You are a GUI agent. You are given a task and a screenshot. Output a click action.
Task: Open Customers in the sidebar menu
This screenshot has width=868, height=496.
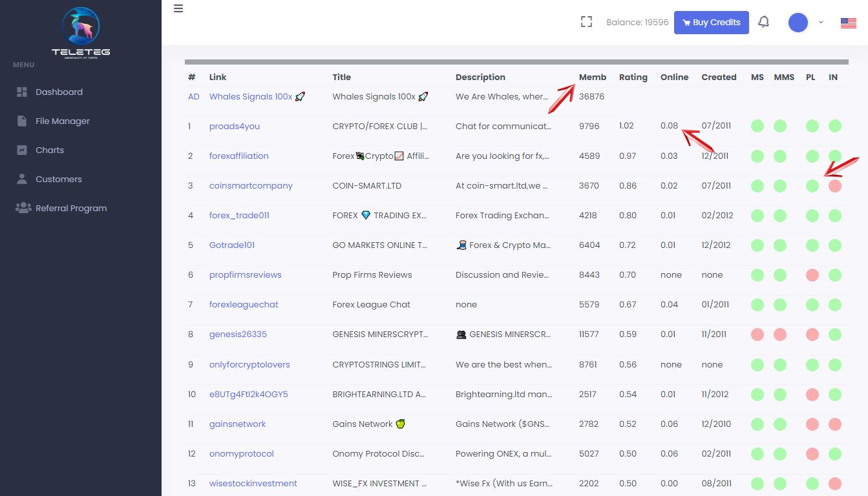click(59, 179)
